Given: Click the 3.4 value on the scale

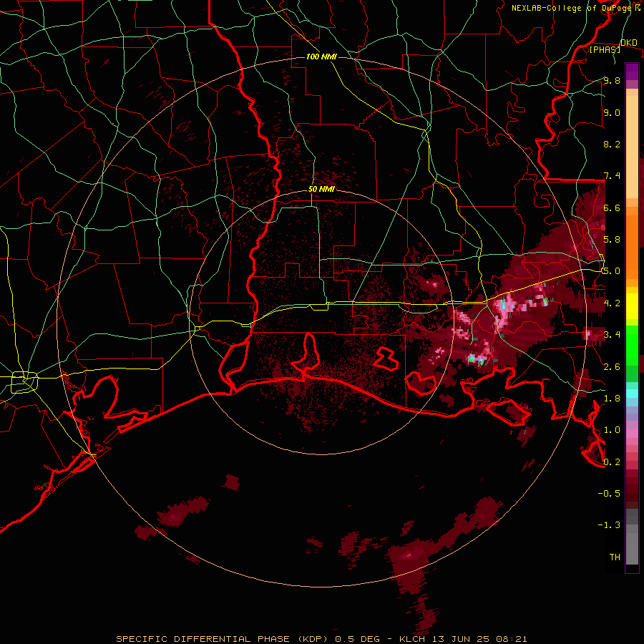Looking at the screenshot, I should pos(612,334).
